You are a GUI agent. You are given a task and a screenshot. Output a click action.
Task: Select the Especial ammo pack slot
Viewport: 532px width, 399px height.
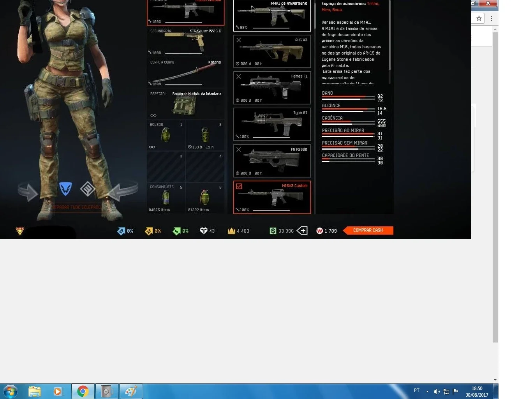pyautogui.click(x=185, y=104)
